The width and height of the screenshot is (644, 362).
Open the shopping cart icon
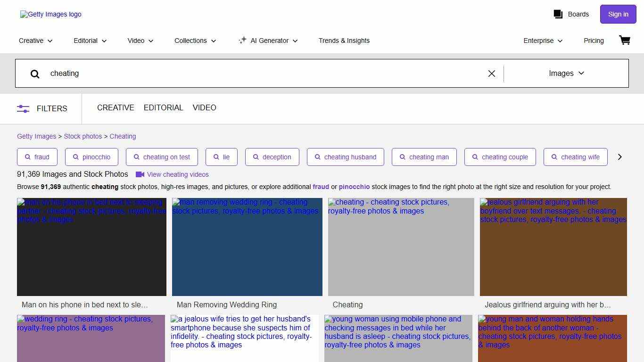tap(624, 41)
